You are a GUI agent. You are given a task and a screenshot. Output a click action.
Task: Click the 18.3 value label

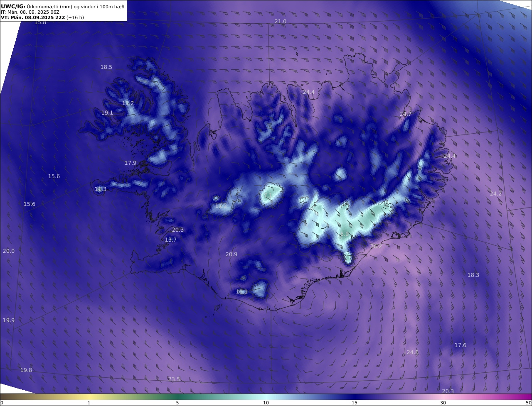click(x=473, y=275)
